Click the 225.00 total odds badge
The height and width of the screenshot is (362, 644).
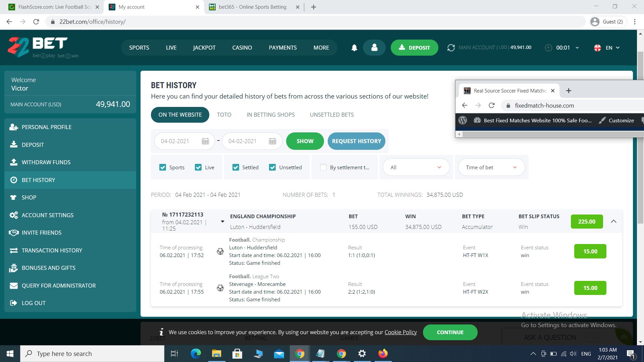click(x=587, y=222)
